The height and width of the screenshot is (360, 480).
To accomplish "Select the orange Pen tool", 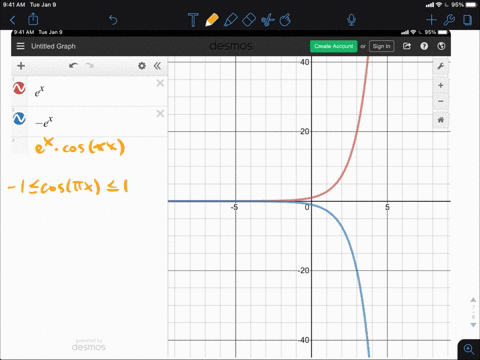I will point(212,20).
